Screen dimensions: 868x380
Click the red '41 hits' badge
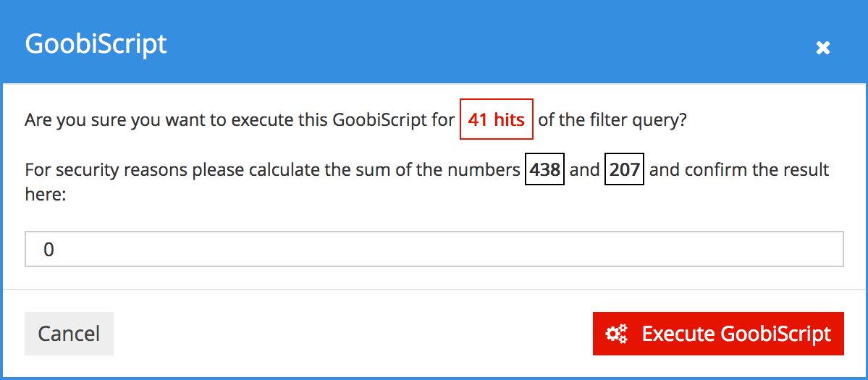pos(497,119)
